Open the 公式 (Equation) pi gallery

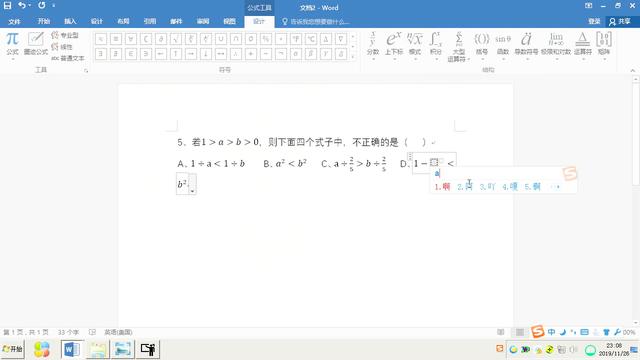[x=12, y=45]
